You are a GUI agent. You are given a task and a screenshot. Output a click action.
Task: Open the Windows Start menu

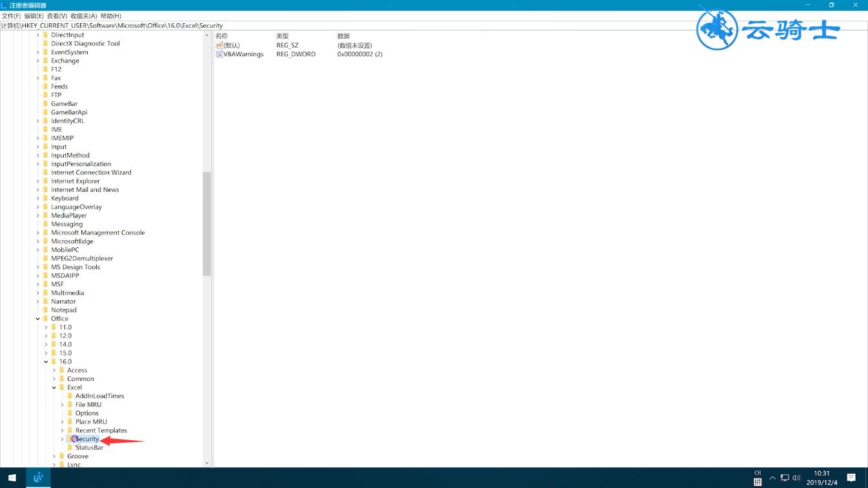click(12, 478)
